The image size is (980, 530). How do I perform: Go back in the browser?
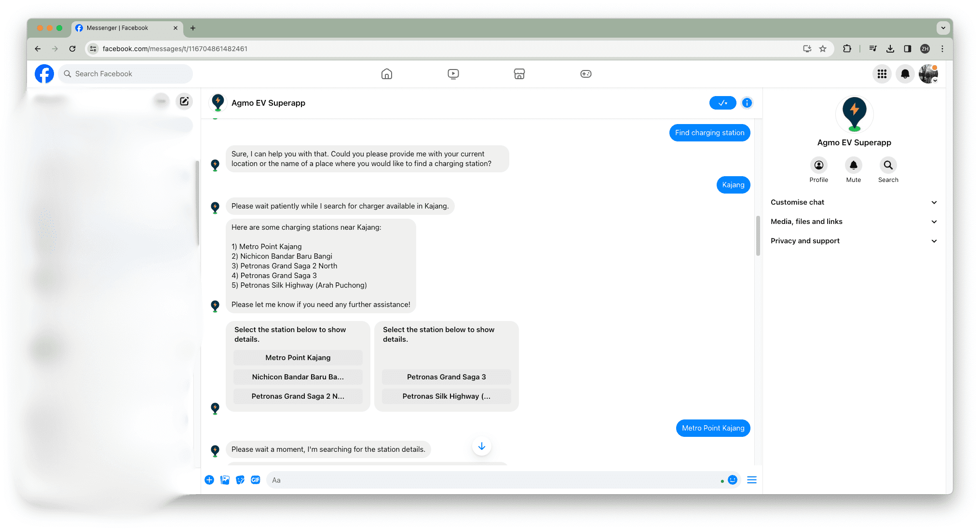[38, 49]
